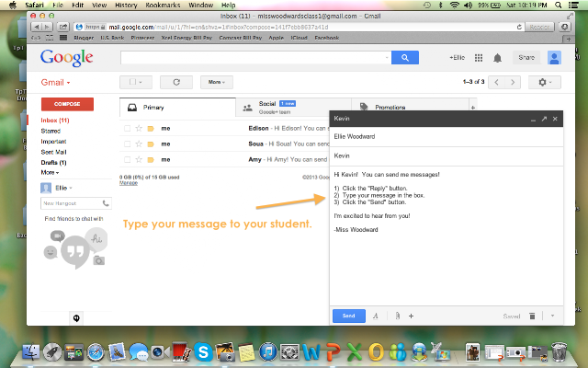Open iTunes from the Dock
The image size is (588, 368).
[x=267, y=352]
